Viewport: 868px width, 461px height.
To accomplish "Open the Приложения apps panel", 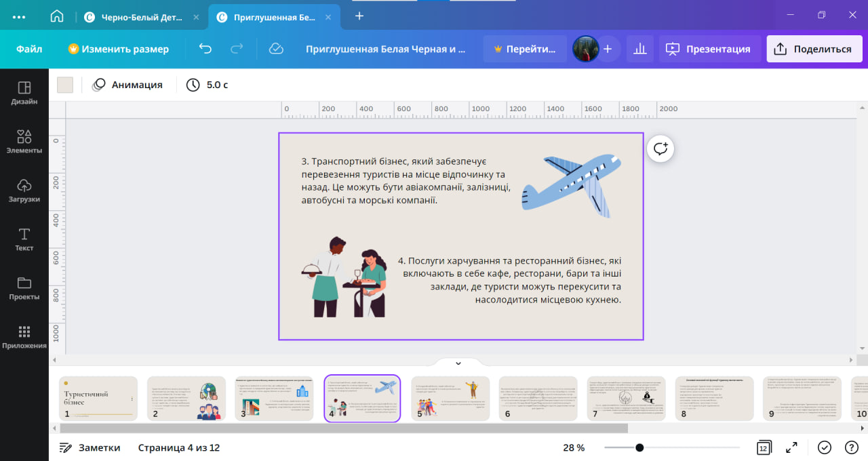I will [24, 337].
